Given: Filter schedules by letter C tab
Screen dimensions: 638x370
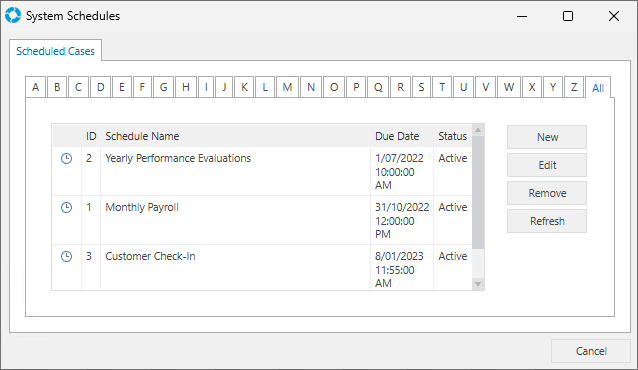Looking at the screenshot, I should (x=79, y=87).
